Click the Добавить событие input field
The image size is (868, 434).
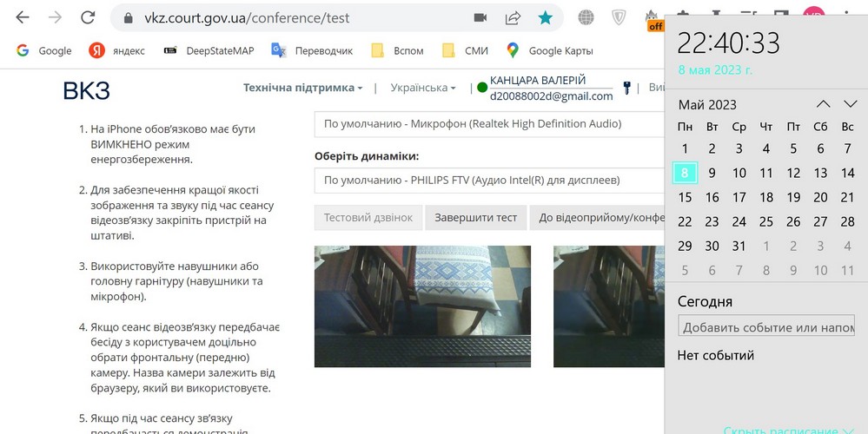(x=766, y=326)
